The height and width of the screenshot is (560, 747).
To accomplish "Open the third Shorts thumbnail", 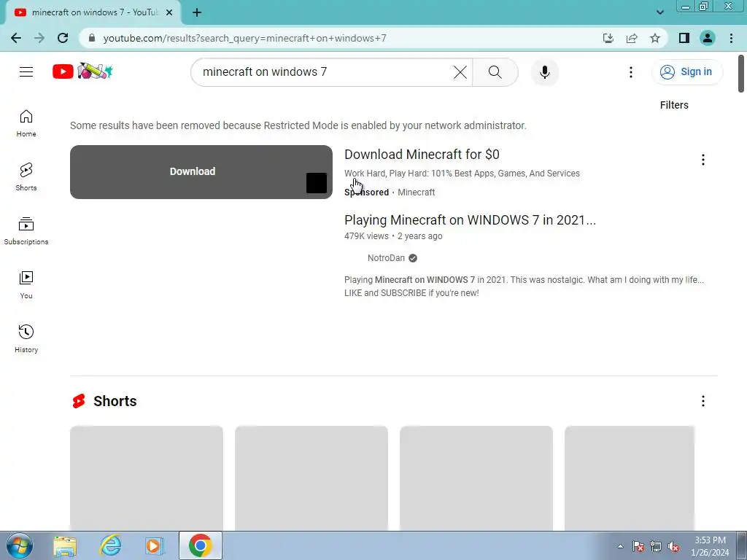I will click(476, 478).
